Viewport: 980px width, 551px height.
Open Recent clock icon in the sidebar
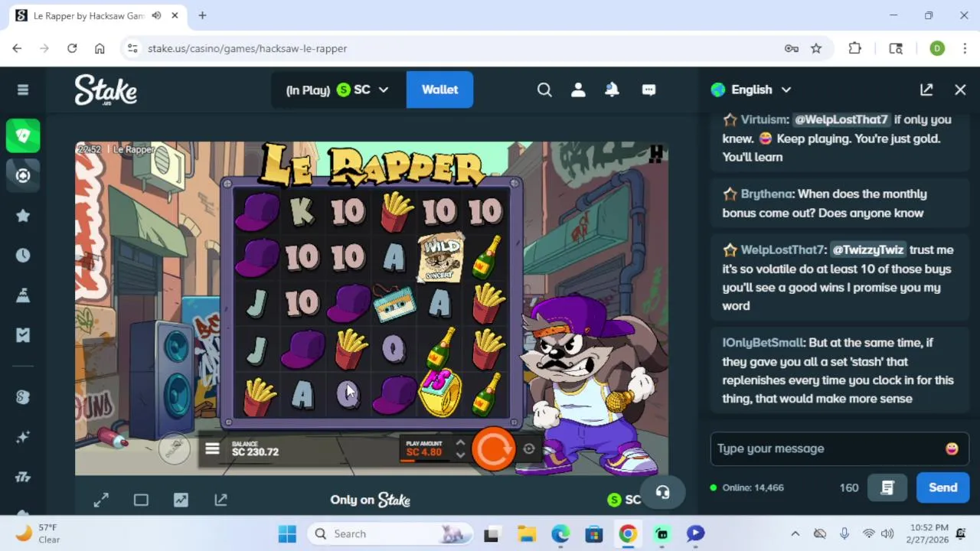coord(23,256)
